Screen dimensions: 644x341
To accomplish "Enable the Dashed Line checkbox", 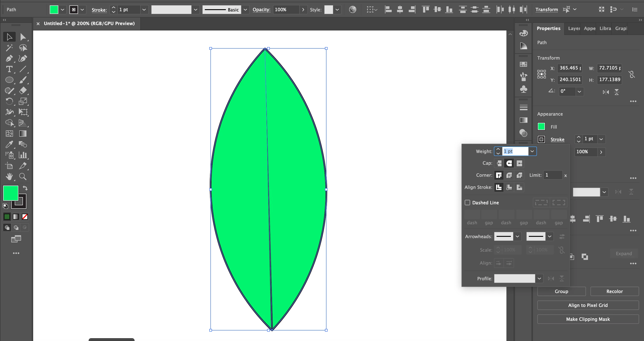I will [467, 203].
